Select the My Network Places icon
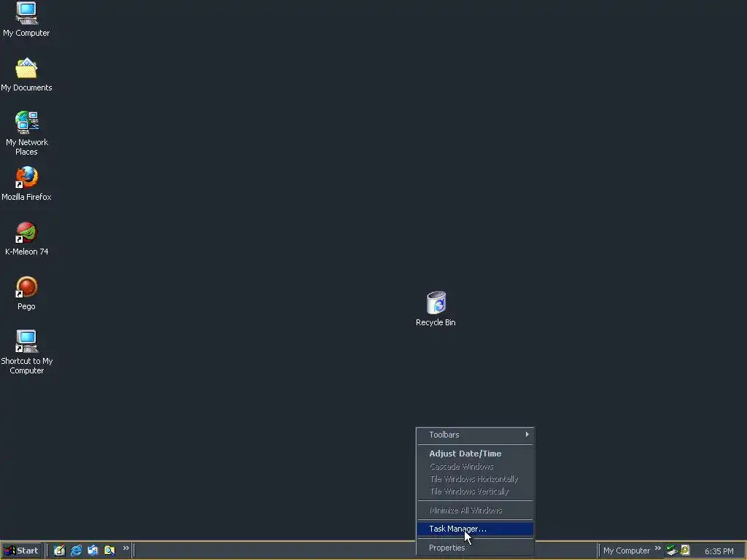This screenshot has width=747, height=560. 26,122
